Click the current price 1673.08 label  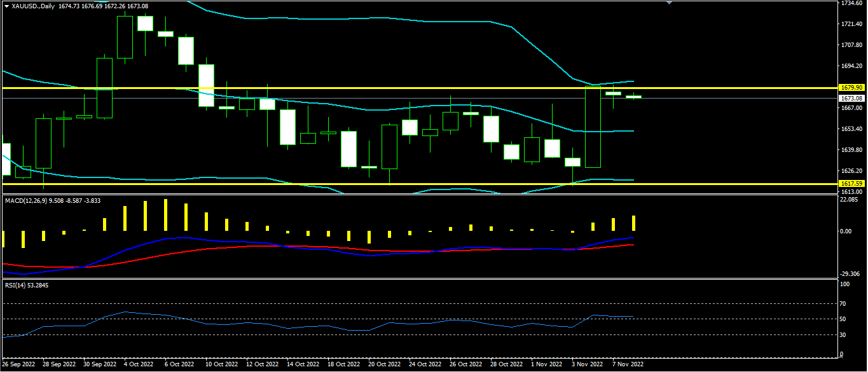(x=850, y=99)
